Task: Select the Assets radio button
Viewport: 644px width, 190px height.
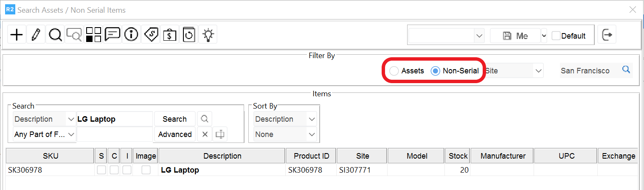Action: tap(394, 71)
